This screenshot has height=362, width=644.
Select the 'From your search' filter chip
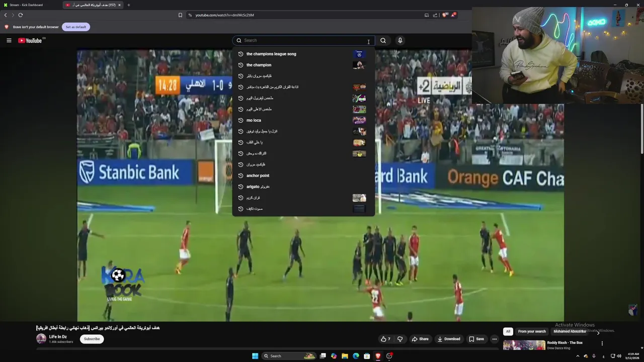click(532, 331)
